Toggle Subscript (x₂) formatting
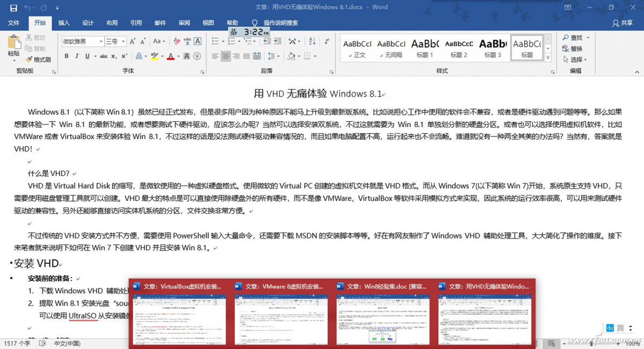644x349 pixels. point(114,56)
